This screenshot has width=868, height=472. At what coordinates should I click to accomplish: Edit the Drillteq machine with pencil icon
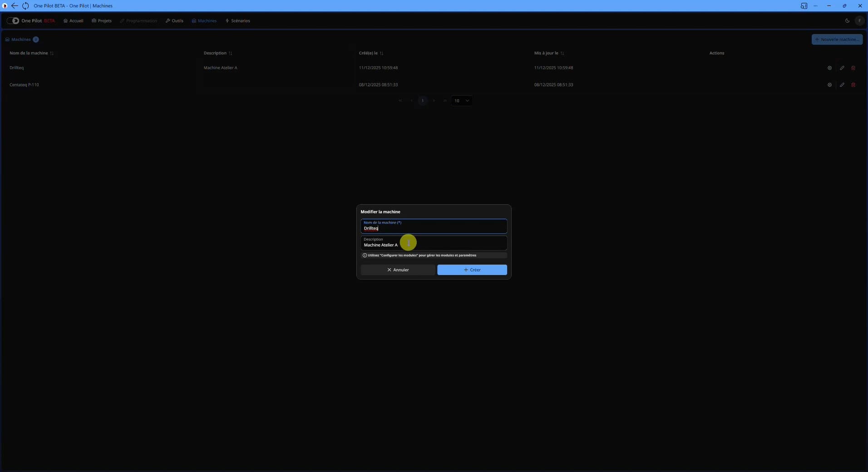pyautogui.click(x=842, y=68)
